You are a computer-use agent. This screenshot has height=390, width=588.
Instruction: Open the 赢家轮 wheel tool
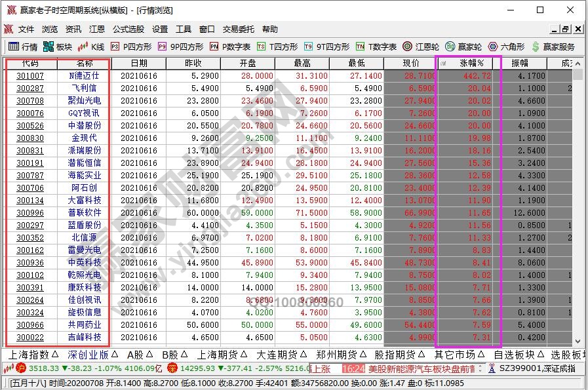click(463, 47)
